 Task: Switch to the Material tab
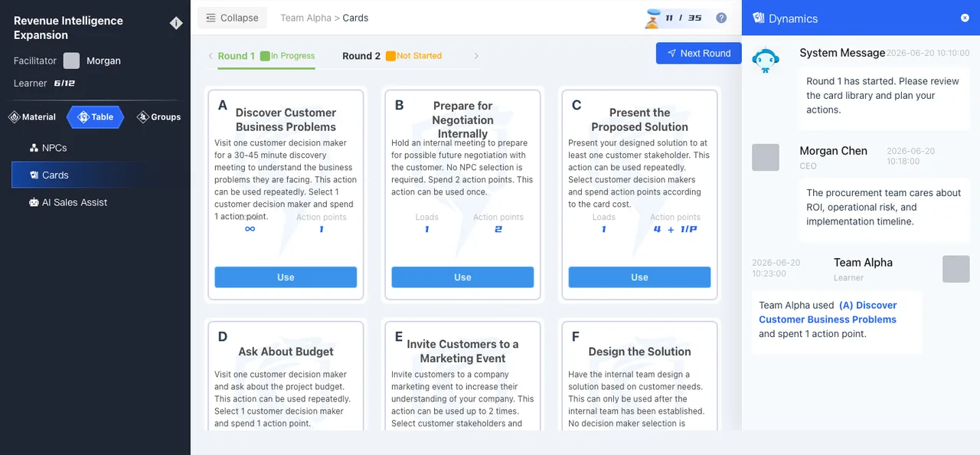(x=32, y=117)
